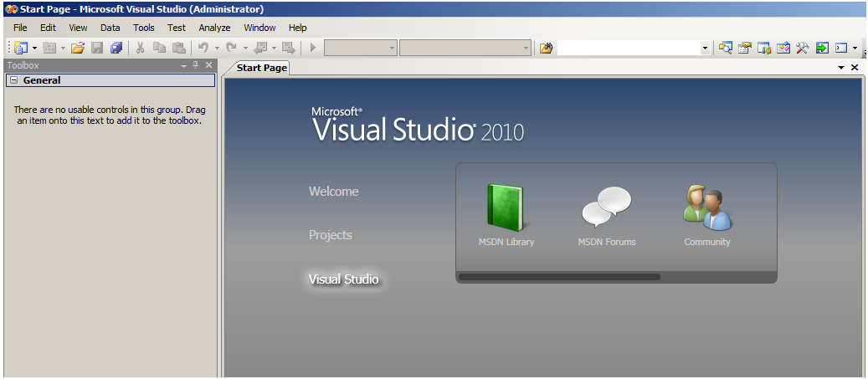Click the Save All icon
The height and width of the screenshot is (379, 868).
click(116, 49)
